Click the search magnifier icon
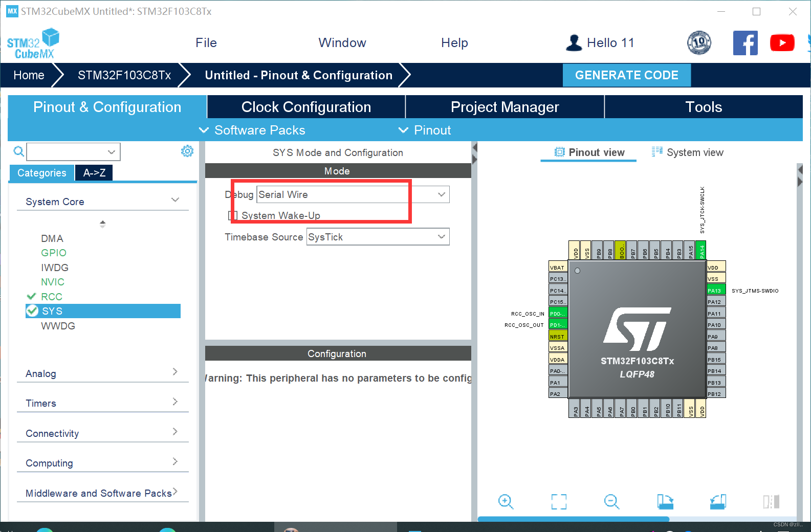The image size is (811, 532). pyautogui.click(x=19, y=151)
